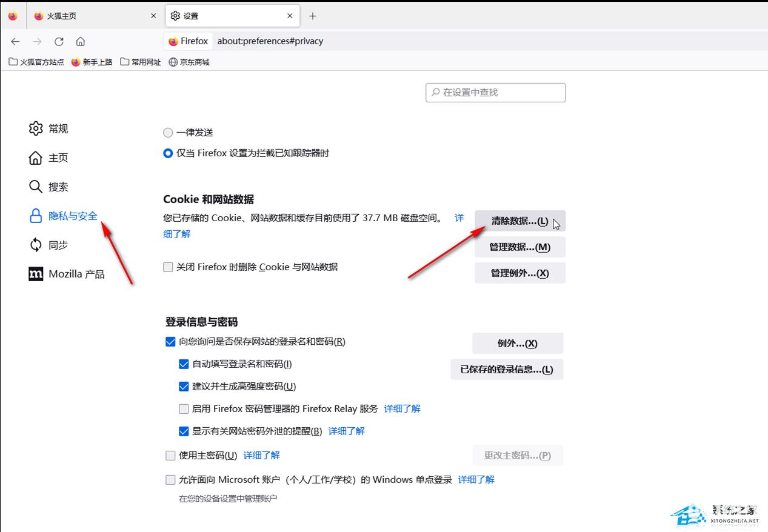The height and width of the screenshot is (532, 768).
Task: Close the 火狐主页 tab
Action: click(x=153, y=16)
